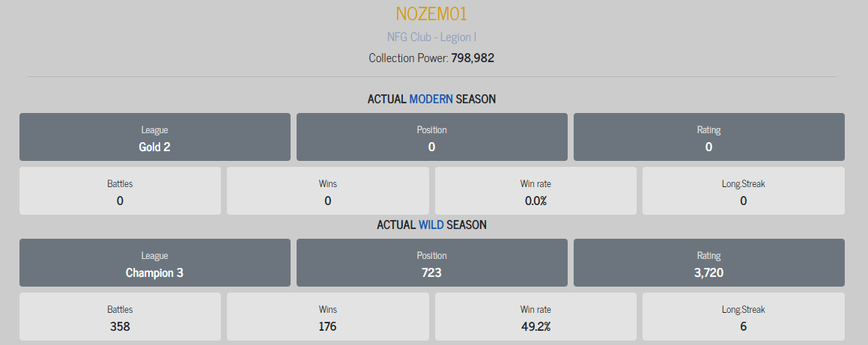Click the Wild Wins 176 tile
This screenshot has width=868, height=345.
pyautogui.click(x=328, y=317)
